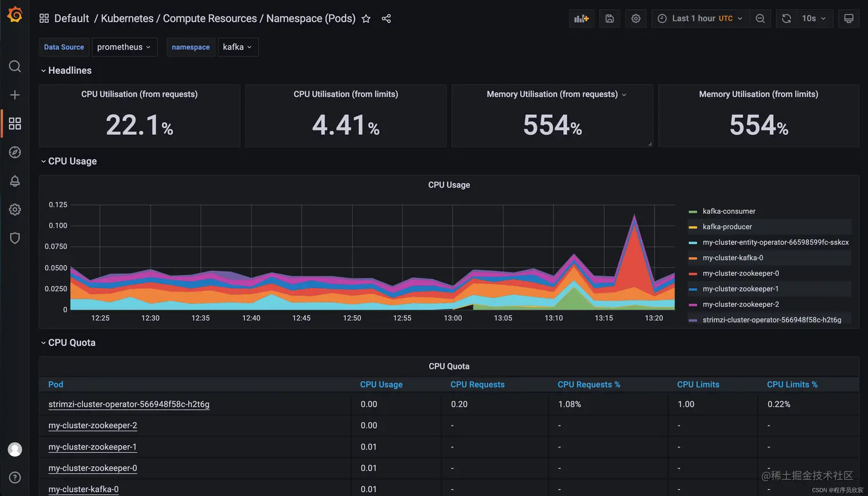Click the Default folder breadcrumb
This screenshot has width=868, height=496.
click(72, 18)
